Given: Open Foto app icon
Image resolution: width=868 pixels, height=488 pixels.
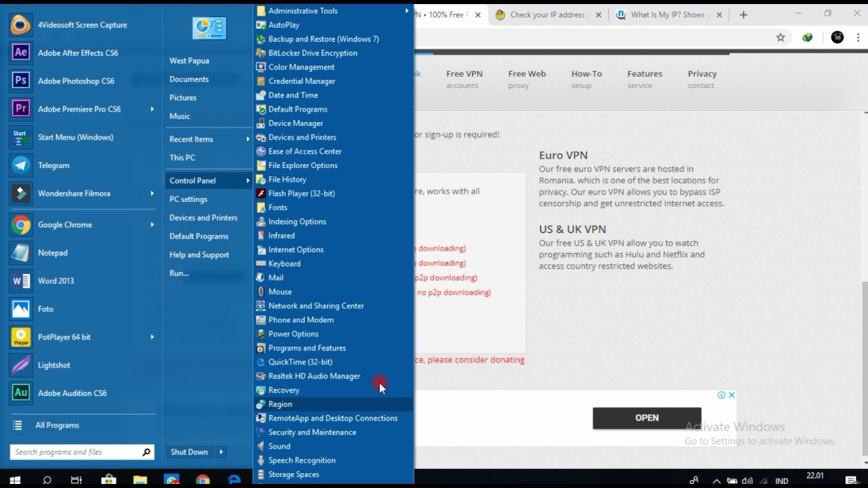Looking at the screenshot, I should (x=20, y=309).
